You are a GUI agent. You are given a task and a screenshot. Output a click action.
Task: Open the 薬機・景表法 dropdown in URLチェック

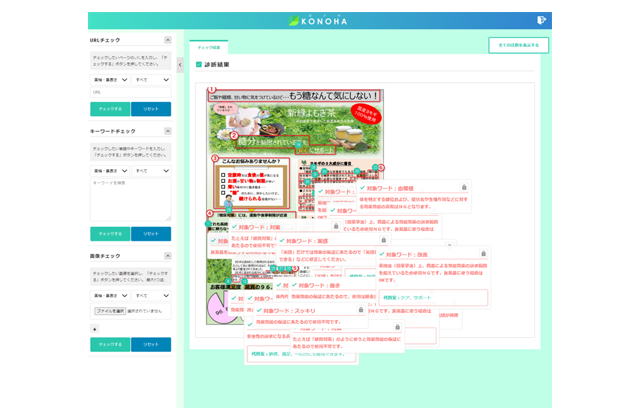click(110, 80)
